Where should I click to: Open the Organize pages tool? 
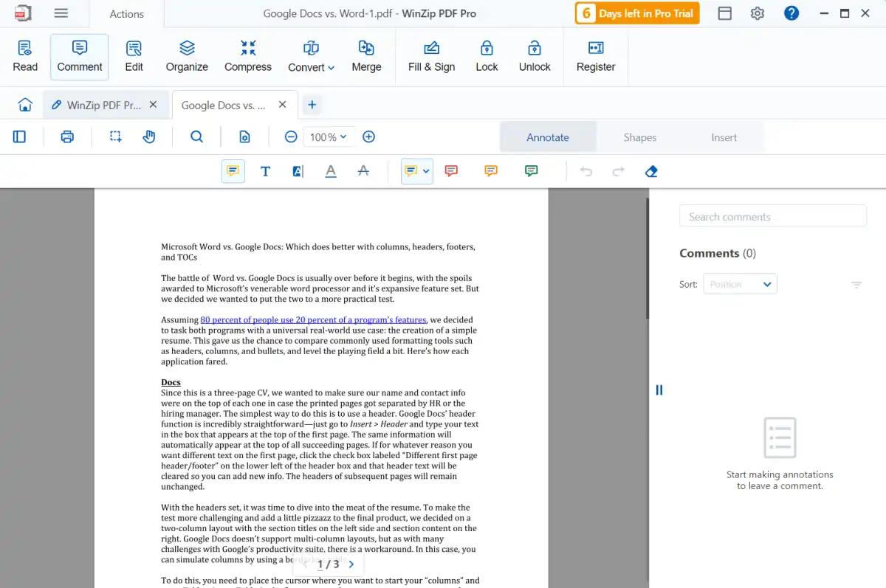pos(187,57)
